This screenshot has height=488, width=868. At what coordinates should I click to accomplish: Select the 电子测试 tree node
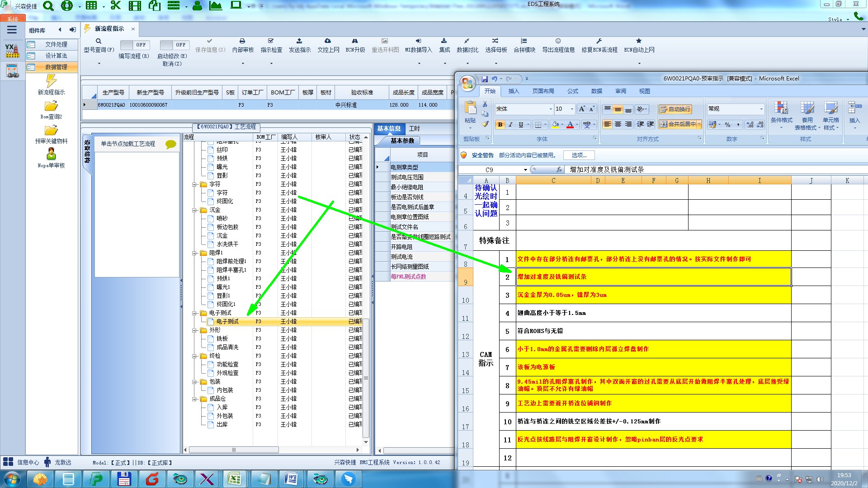[x=227, y=322]
